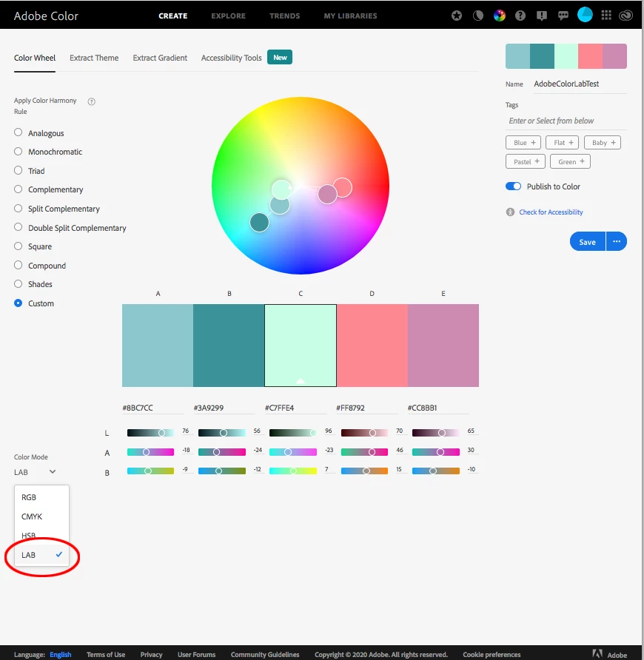This screenshot has width=644, height=660.
Task: Open the chat speech bubble icon
Action: pyautogui.click(x=563, y=16)
